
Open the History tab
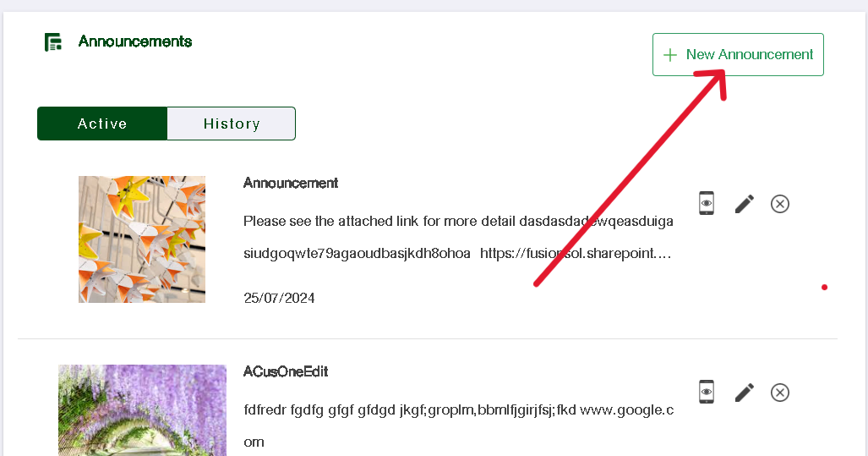click(x=231, y=124)
